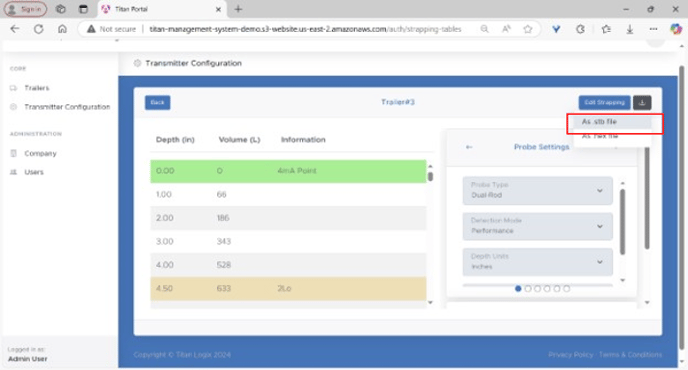688x370 pixels.
Task: Click the address bar URL
Action: click(x=305, y=29)
